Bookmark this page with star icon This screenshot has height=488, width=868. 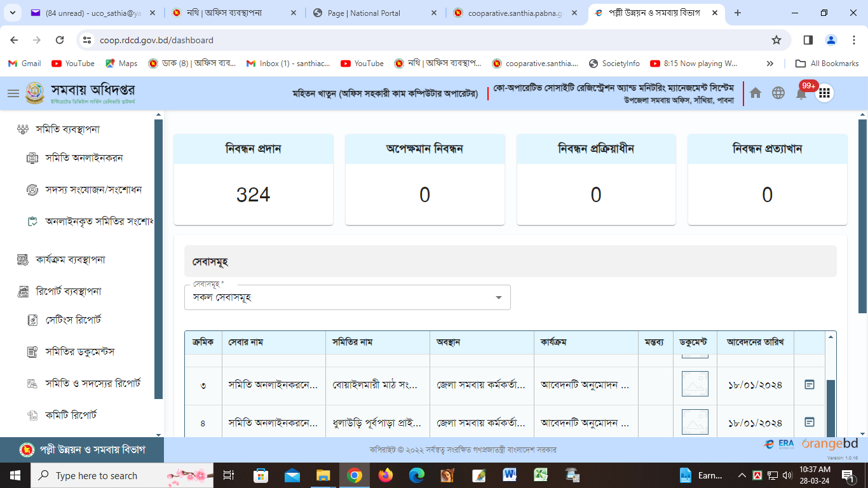tap(776, 40)
